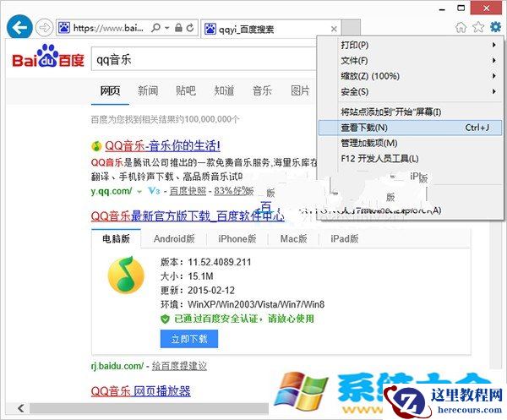Select the Mac版 tab
Screen dimensions: 507x420
(x=293, y=238)
